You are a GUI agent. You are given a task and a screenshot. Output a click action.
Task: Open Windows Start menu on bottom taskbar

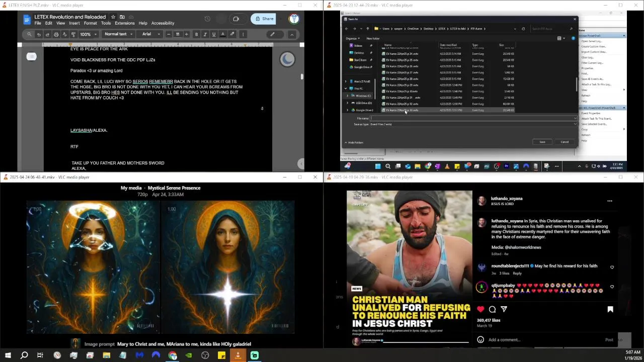8,355
